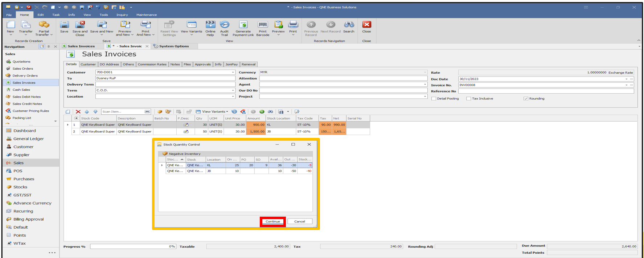Switch to the Maintenance ribbon tab

pos(147,15)
